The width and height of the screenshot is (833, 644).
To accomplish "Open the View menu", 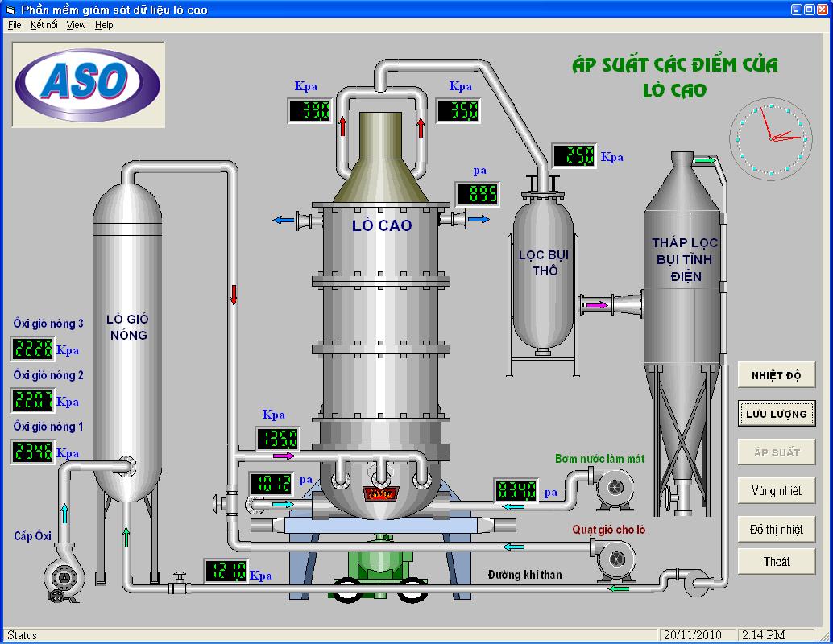I will [x=76, y=25].
